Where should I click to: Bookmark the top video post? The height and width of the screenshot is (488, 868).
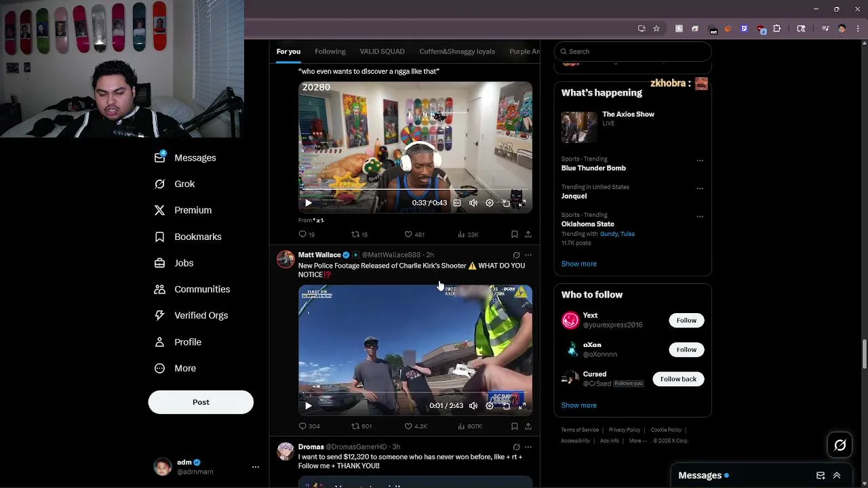[x=515, y=235]
